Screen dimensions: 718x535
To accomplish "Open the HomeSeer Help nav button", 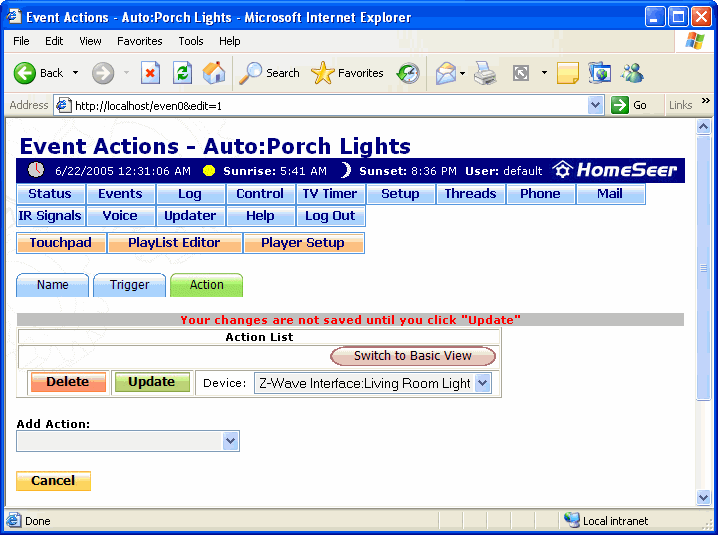I will coord(260,216).
